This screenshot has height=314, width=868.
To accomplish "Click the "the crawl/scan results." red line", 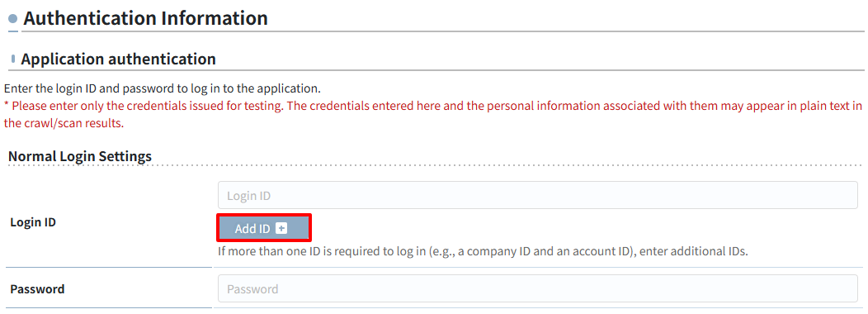I will coord(64,123).
